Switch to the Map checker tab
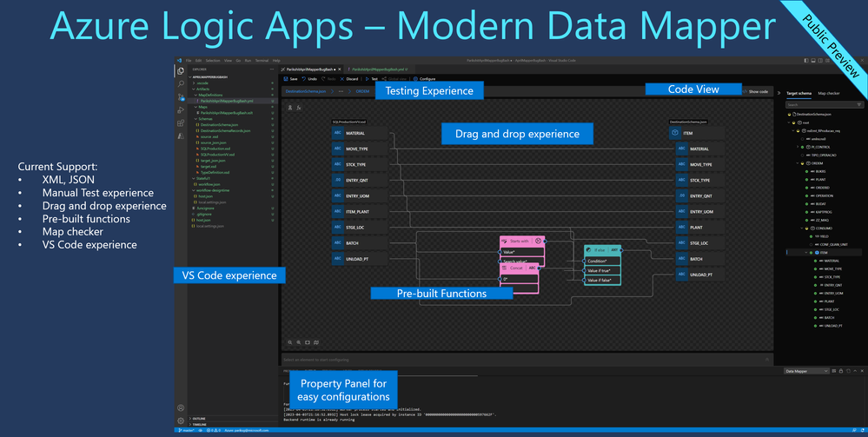Viewport: 868px width, 437px height. point(829,94)
